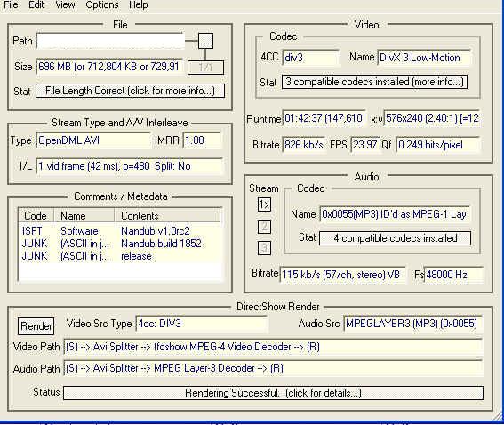Click the x:y resolution field 576x240

tap(432, 118)
